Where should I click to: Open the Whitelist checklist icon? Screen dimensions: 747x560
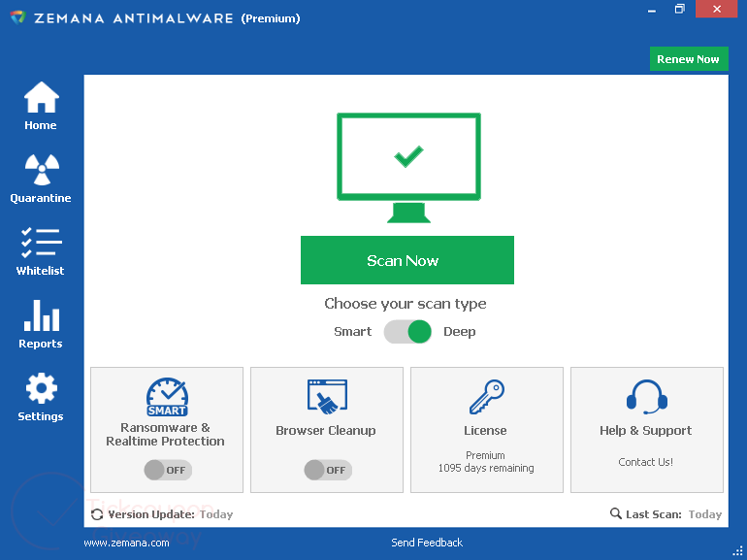tap(42, 243)
